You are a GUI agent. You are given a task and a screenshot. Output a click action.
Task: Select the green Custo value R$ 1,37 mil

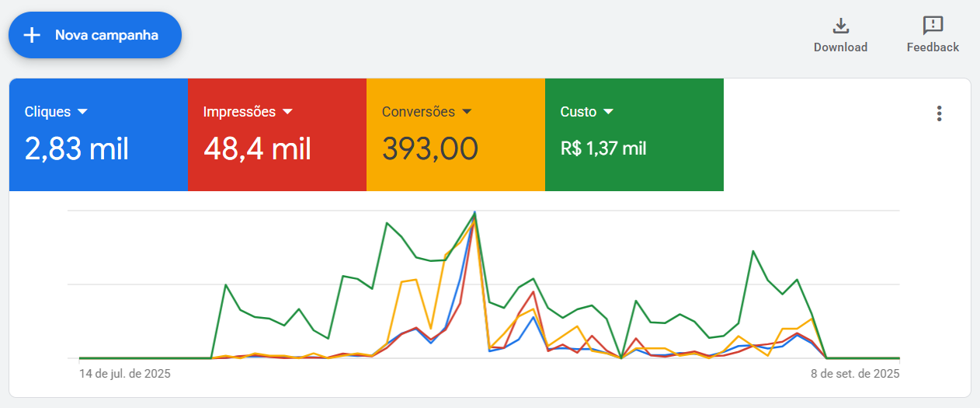click(603, 148)
